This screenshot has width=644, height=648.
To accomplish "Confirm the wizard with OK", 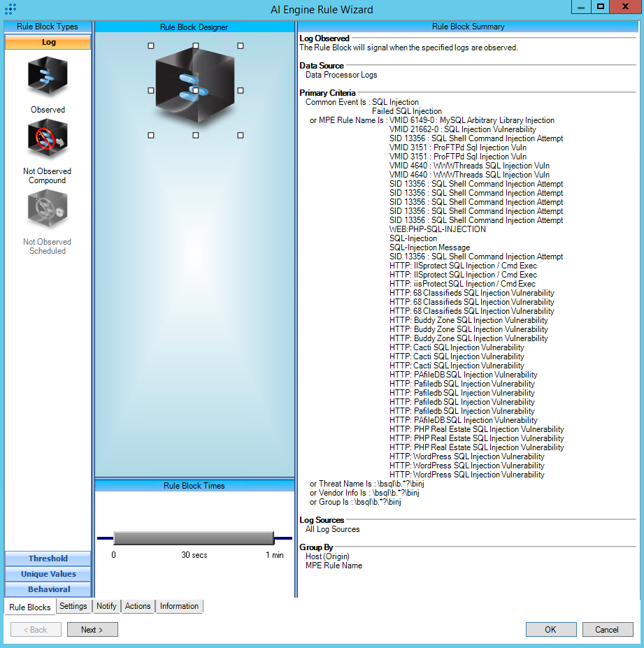I will 551,629.
